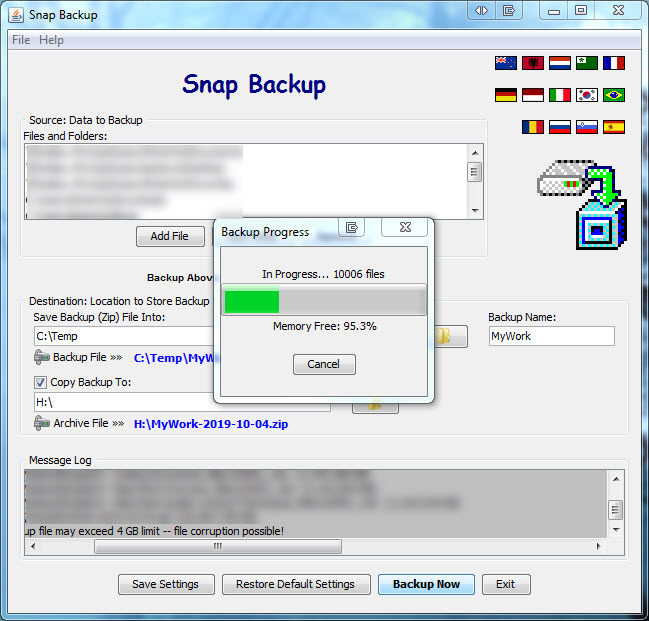Switch to Spanish via the Spain flag
The image size is (649, 621).
click(x=614, y=127)
